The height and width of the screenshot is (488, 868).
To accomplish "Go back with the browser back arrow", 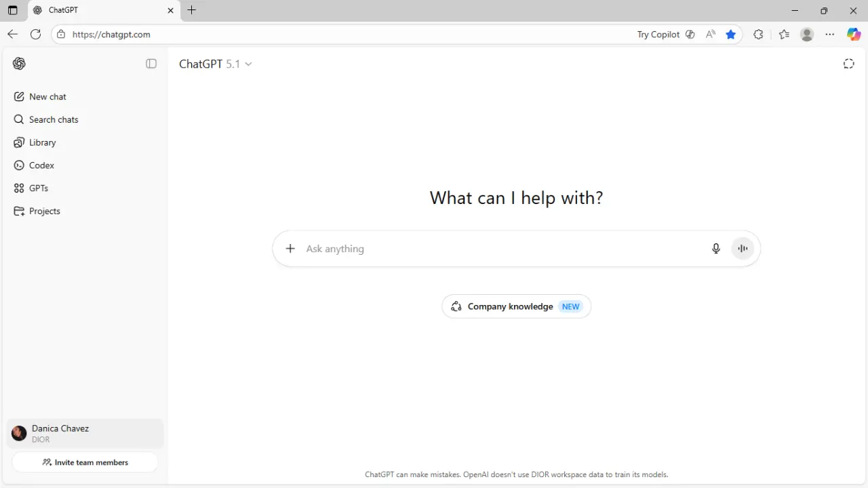I will point(12,35).
